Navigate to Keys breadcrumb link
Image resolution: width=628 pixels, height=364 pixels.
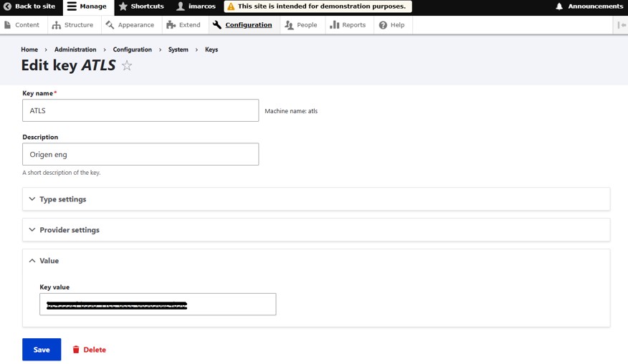tap(211, 49)
